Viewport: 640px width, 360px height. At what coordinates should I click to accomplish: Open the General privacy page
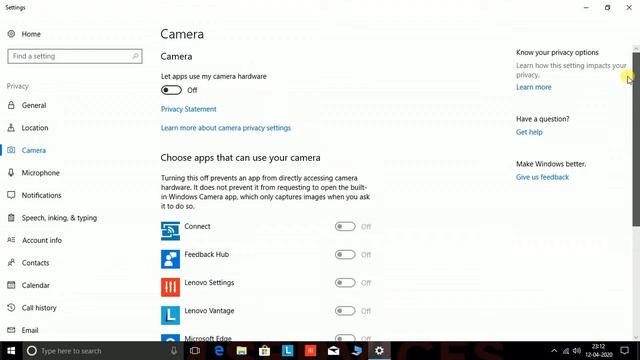[x=34, y=105]
